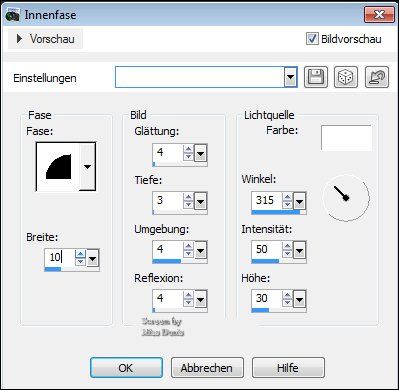Click the Winkel angle dial
Screen dimensions: 399x390
346,198
